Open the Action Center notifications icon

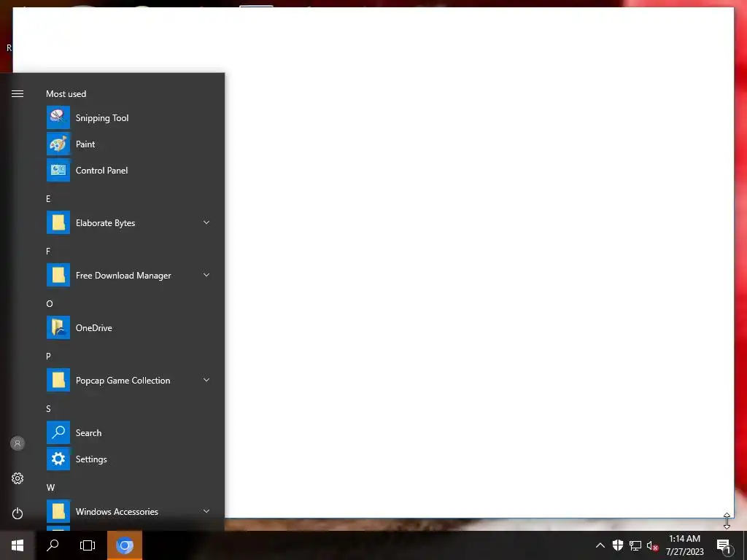pyautogui.click(x=724, y=545)
